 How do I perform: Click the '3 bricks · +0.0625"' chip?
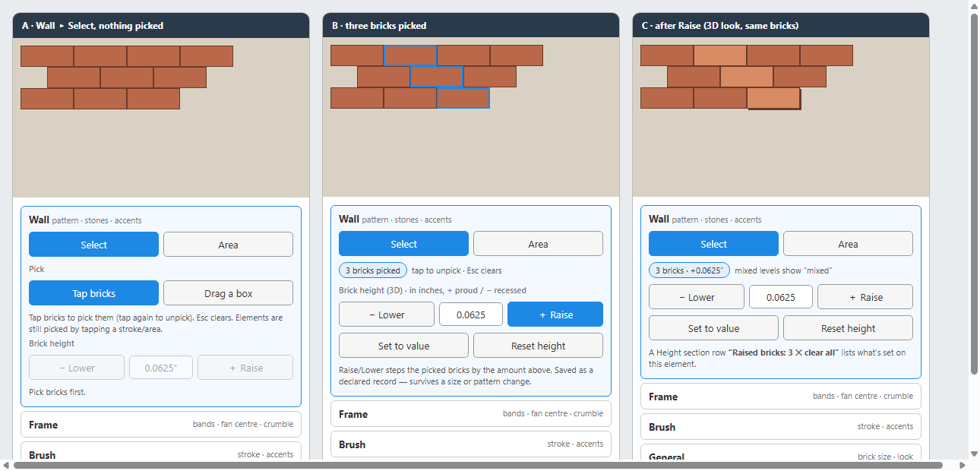click(x=689, y=270)
